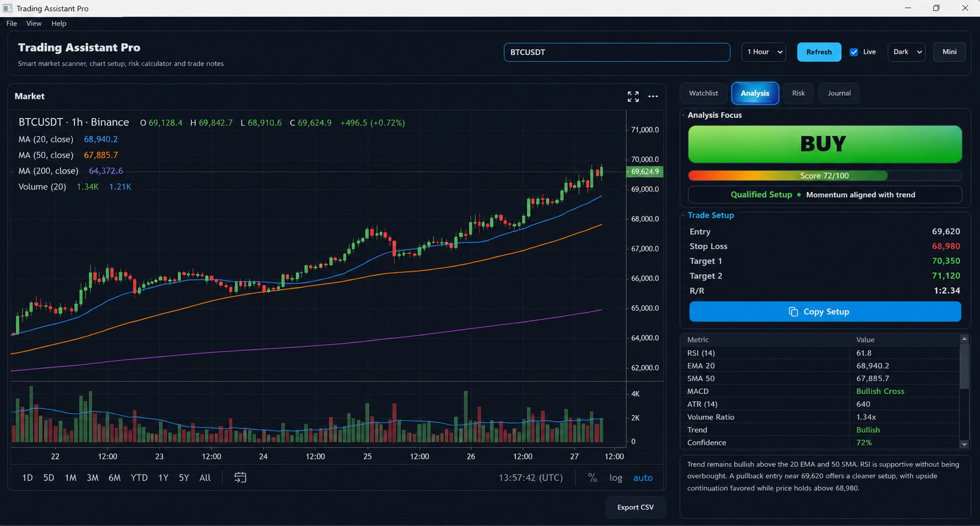Image resolution: width=980 pixels, height=526 pixels.
Task: Switch to the Watchlist tab
Action: pos(703,93)
